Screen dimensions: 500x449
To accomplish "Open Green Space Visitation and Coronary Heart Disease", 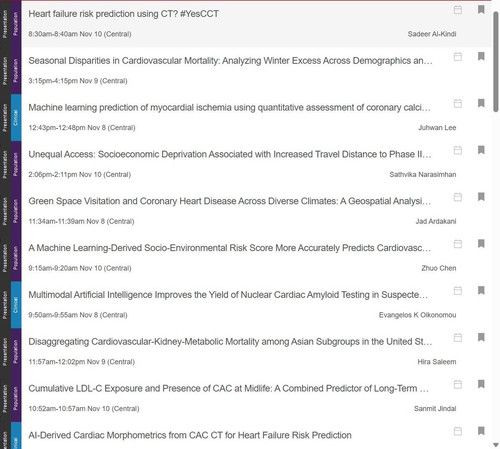I will pyautogui.click(x=230, y=201).
